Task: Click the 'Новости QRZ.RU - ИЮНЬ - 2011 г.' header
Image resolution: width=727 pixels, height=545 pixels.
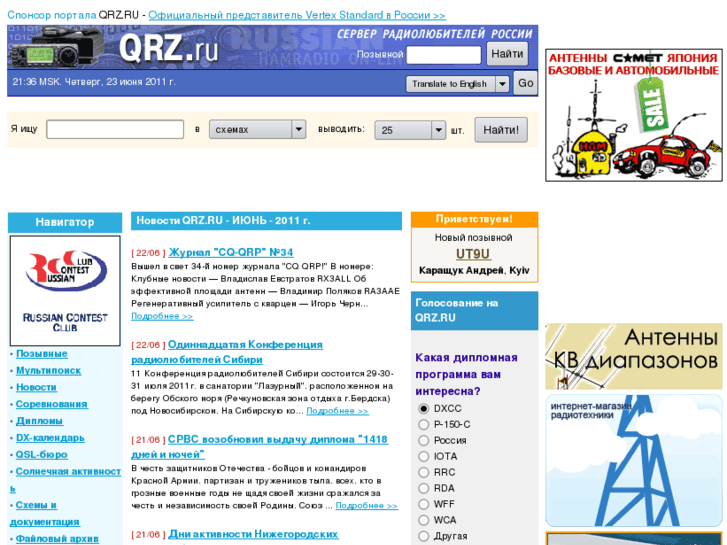Action: (266, 221)
